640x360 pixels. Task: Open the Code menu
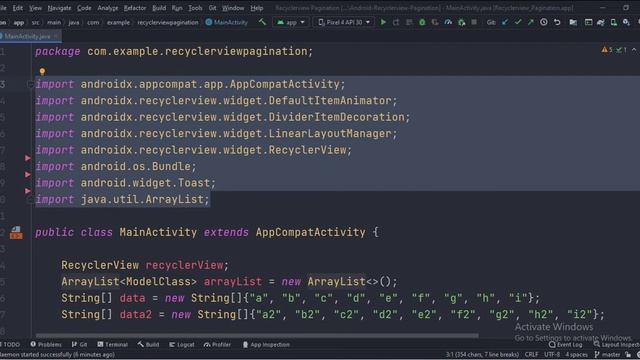84,8
